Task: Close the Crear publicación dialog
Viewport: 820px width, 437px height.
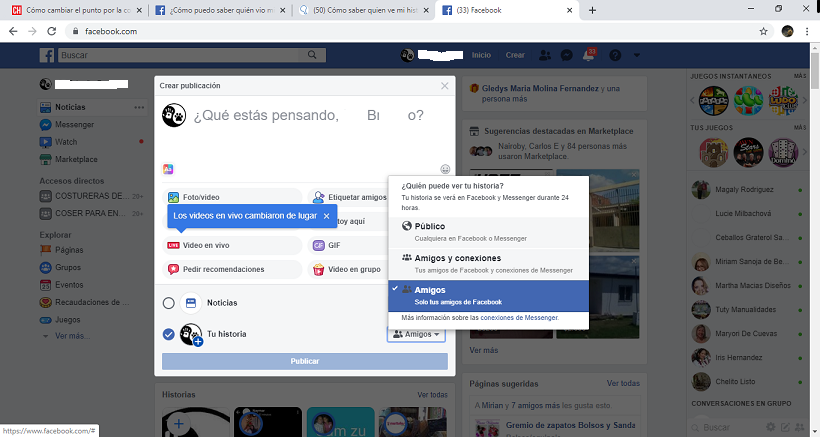Action: (445, 86)
